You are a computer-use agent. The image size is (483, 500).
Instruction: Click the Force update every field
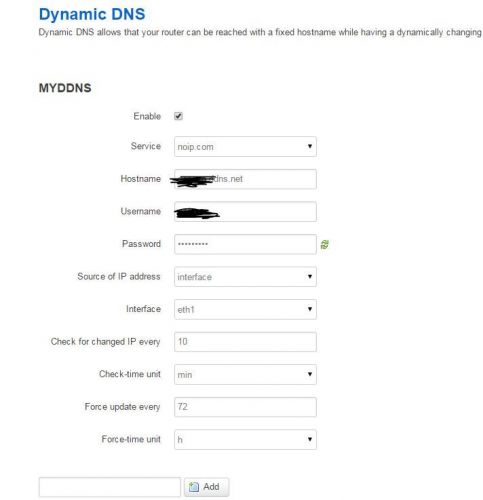click(x=245, y=407)
